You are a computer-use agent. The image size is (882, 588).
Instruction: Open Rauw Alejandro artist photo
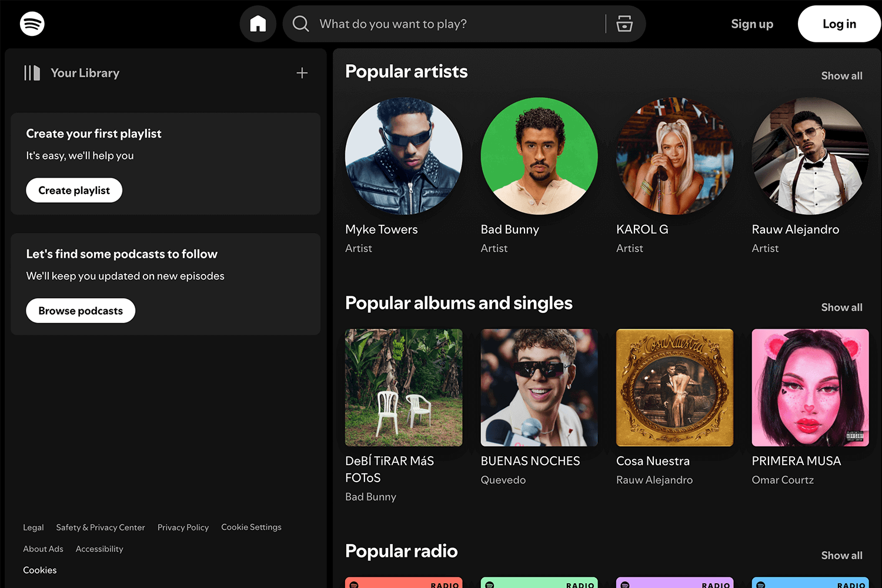click(x=810, y=156)
